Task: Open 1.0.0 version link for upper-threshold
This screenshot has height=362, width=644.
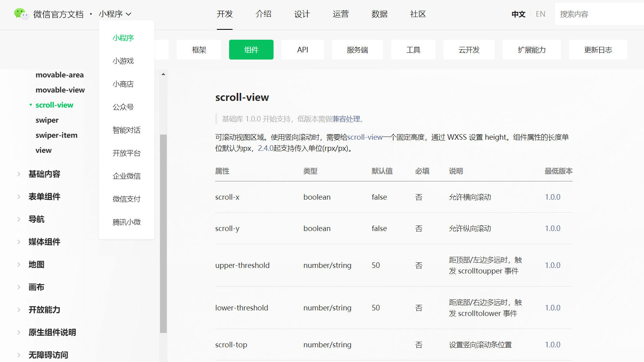Action: 552,266
